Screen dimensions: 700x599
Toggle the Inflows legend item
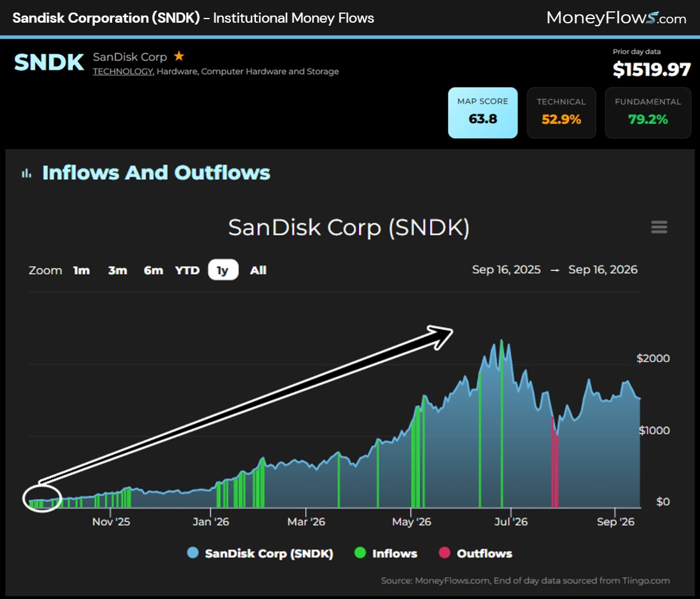coord(386,553)
